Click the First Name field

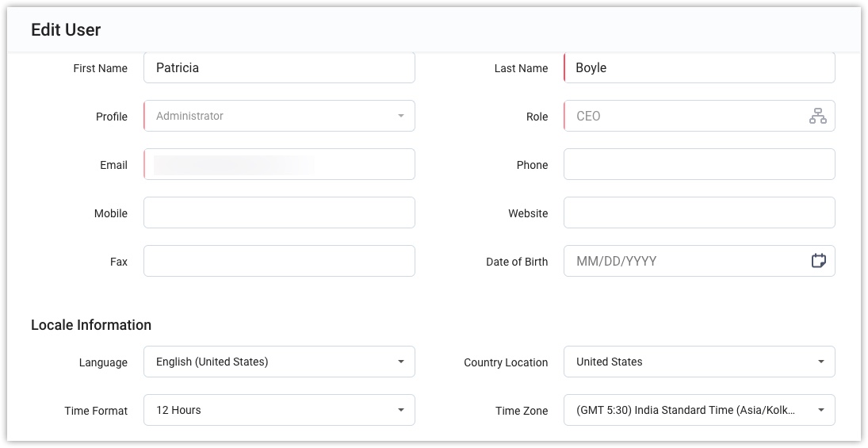(x=279, y=68)
